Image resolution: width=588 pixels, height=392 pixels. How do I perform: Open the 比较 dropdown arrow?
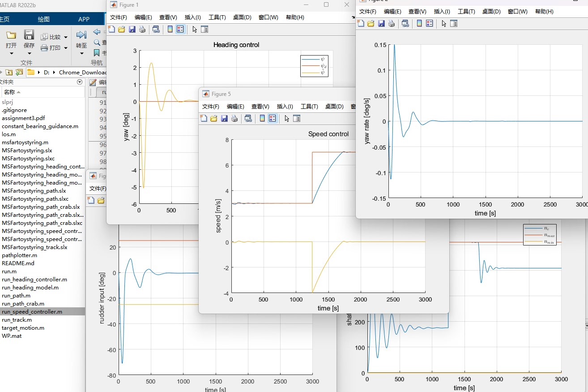[x=66, y=37]
